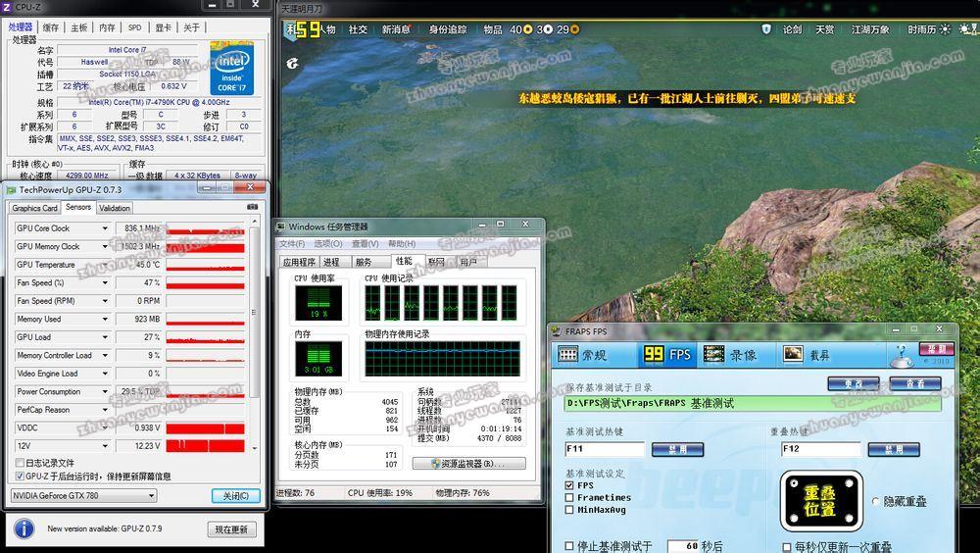This screenshot has height=553, width=980.
Task: Enable the MinMaxAvg checkbox
Action: pyautogui.click(x=569, y=509)
